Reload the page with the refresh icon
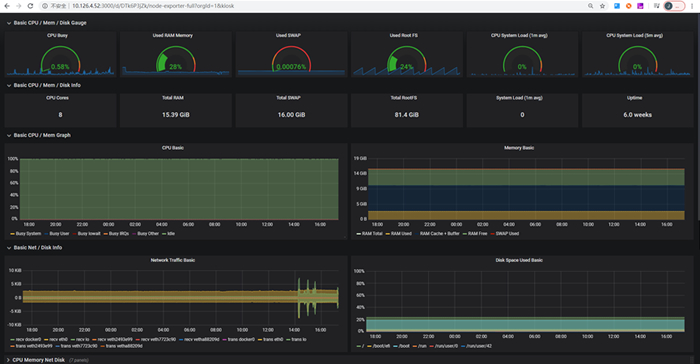The height and width of the screenshot is (364, 700). point(30,6)
